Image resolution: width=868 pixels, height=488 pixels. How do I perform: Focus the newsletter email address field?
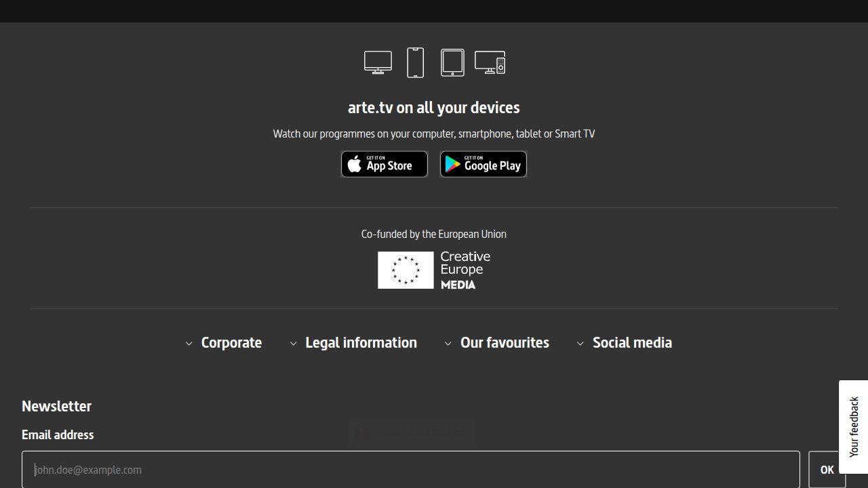pos(411,470)
